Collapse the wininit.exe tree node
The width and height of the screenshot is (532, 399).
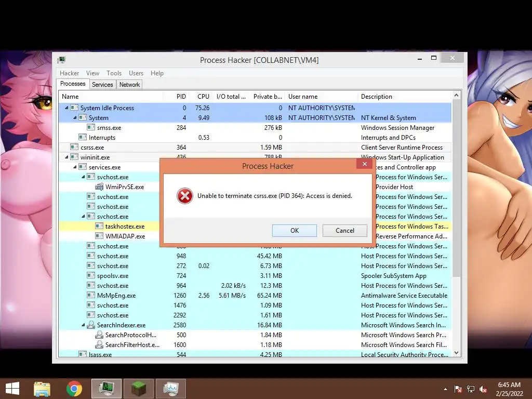point(66,157)
